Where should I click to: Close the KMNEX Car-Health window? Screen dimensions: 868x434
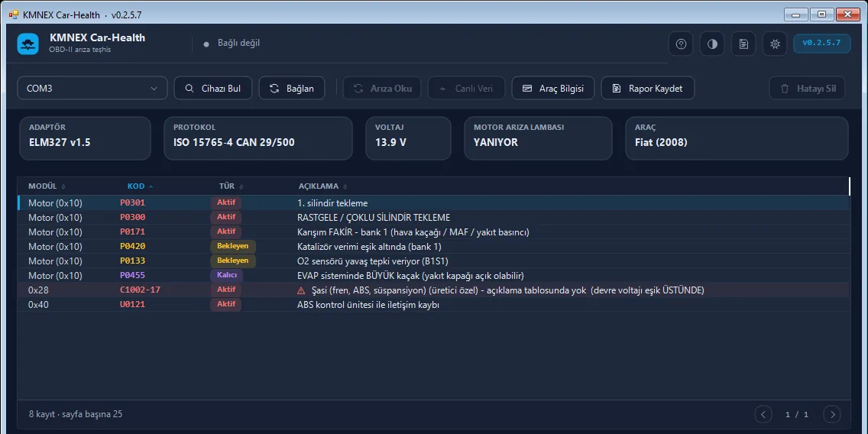[x=847, y=15]
